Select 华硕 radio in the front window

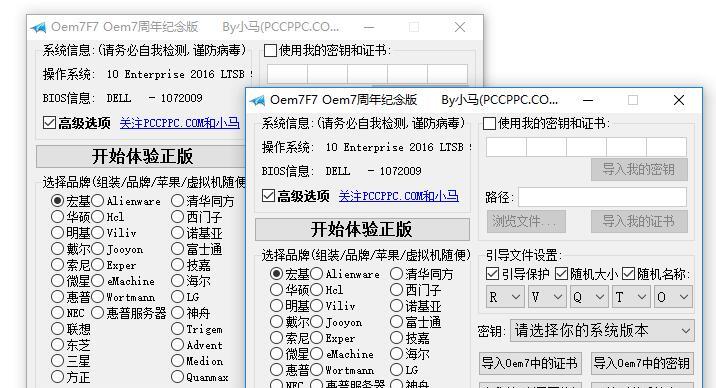pos(276,290)
